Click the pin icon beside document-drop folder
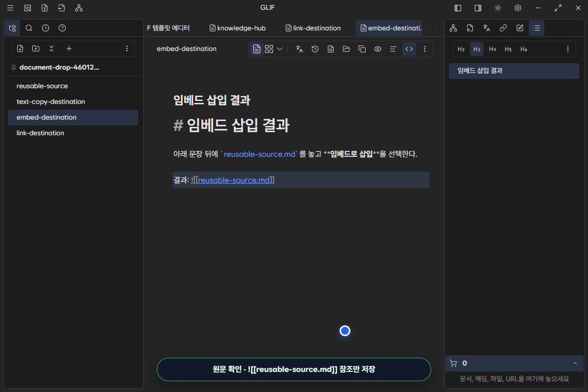 point(13,68)
